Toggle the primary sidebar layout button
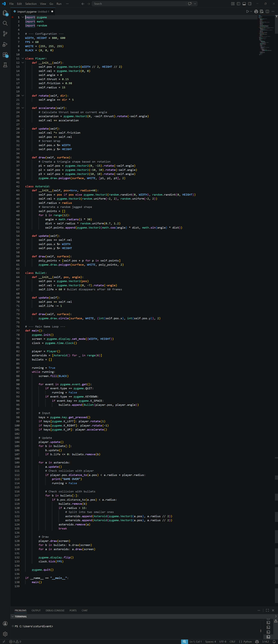This screenshot has width=278, height=644. [x=238, y=4]
